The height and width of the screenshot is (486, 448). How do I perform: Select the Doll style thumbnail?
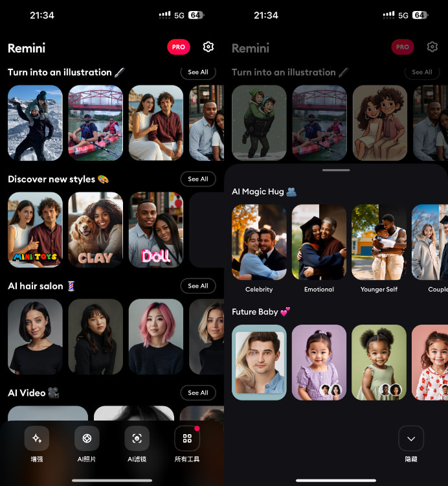tap(156, 229)
